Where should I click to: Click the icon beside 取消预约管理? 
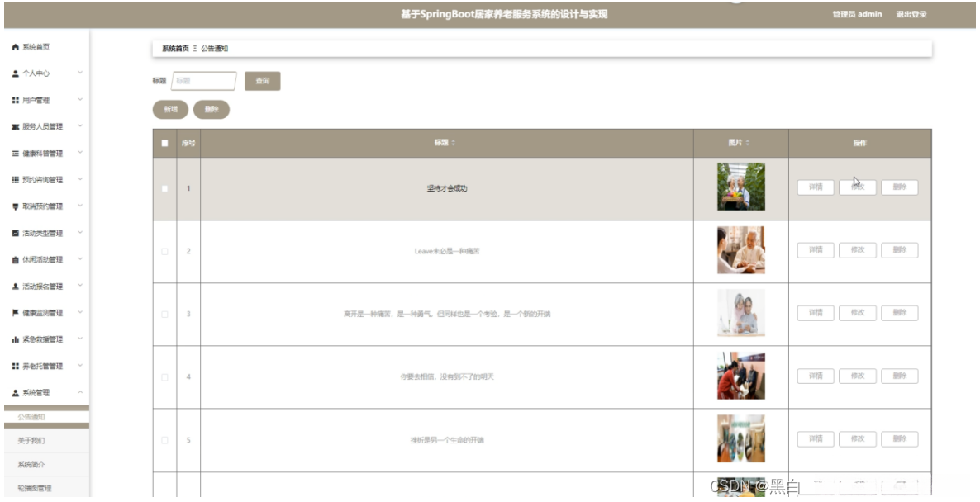[16, 206]
